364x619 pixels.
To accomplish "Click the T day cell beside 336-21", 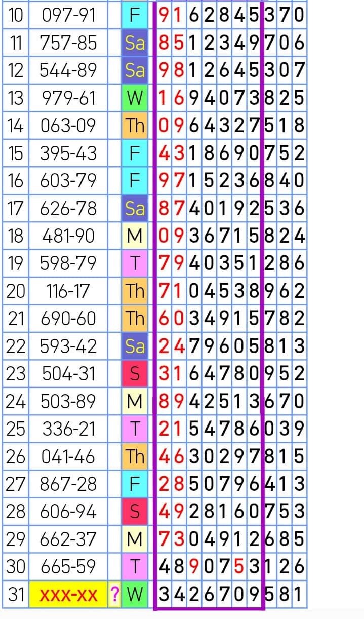I will click(135, 429).
